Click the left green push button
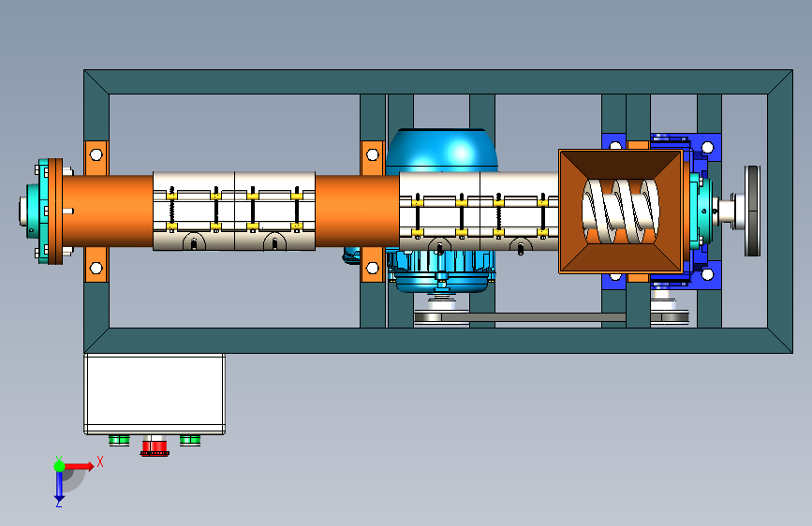This screenshot has height=526, width=812. [119, 440]
